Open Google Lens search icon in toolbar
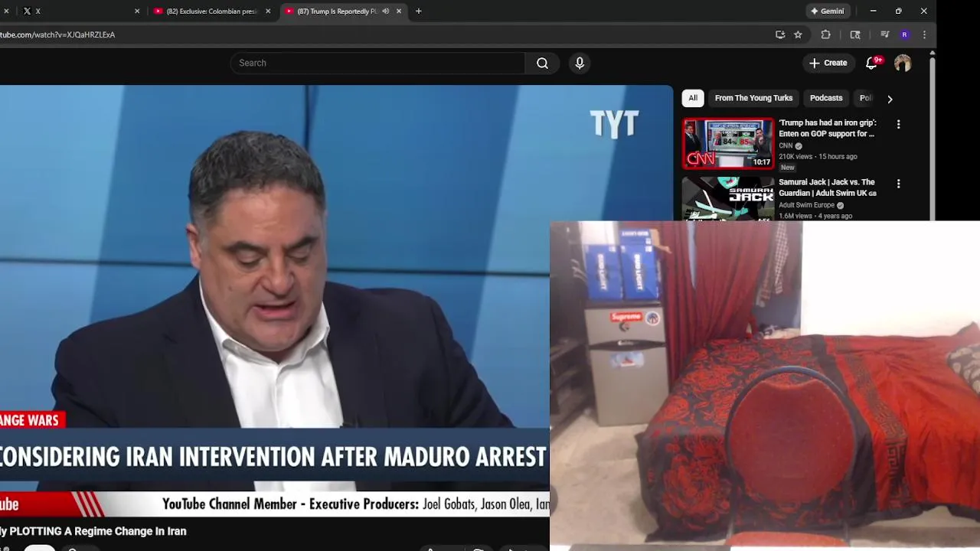Image resolution: width=980 pixels, height=551 pixels. tap(855, 34)
